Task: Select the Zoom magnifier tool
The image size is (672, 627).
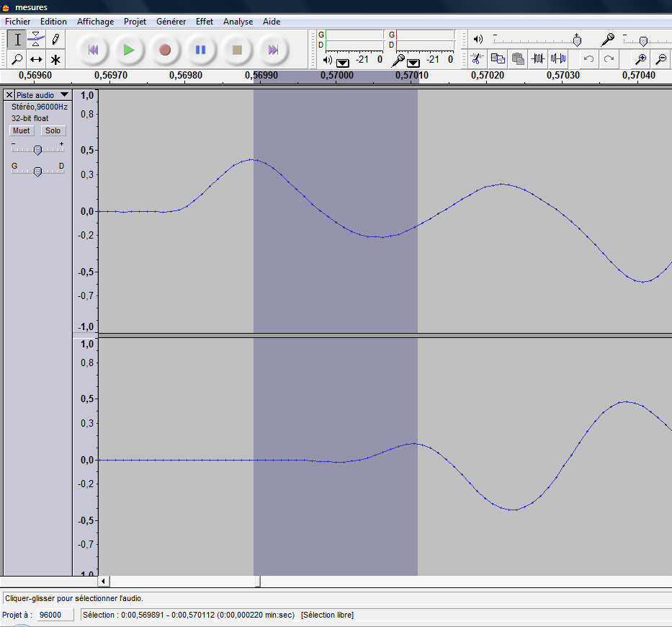Action: [x=17, y=59]
